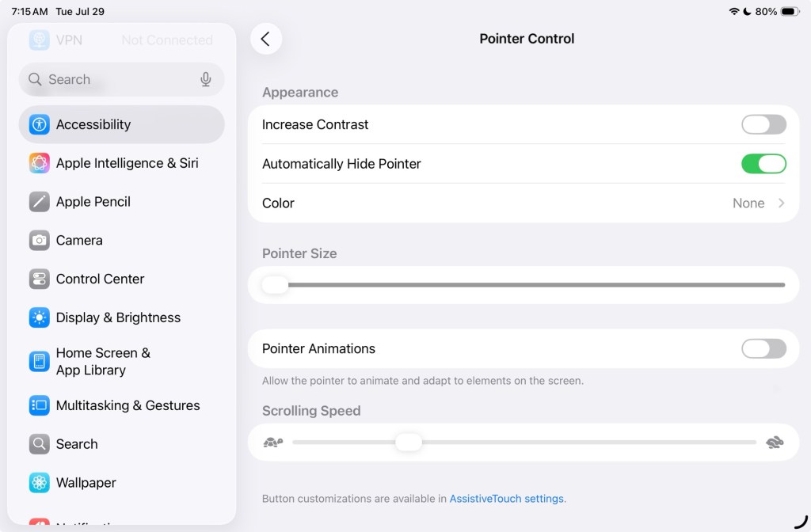The height and width of the screenshot is (532, 811).
Task: Tap the Apple Pencil icon
Action: 40,202
